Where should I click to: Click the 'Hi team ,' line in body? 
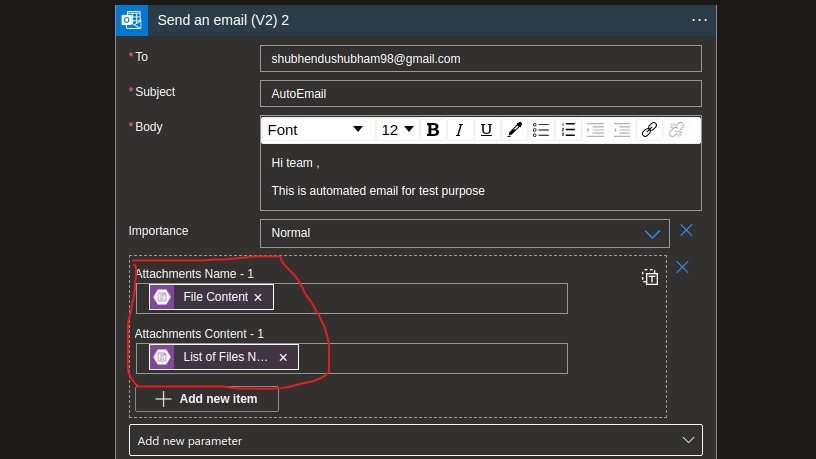(x=295, y=163)
